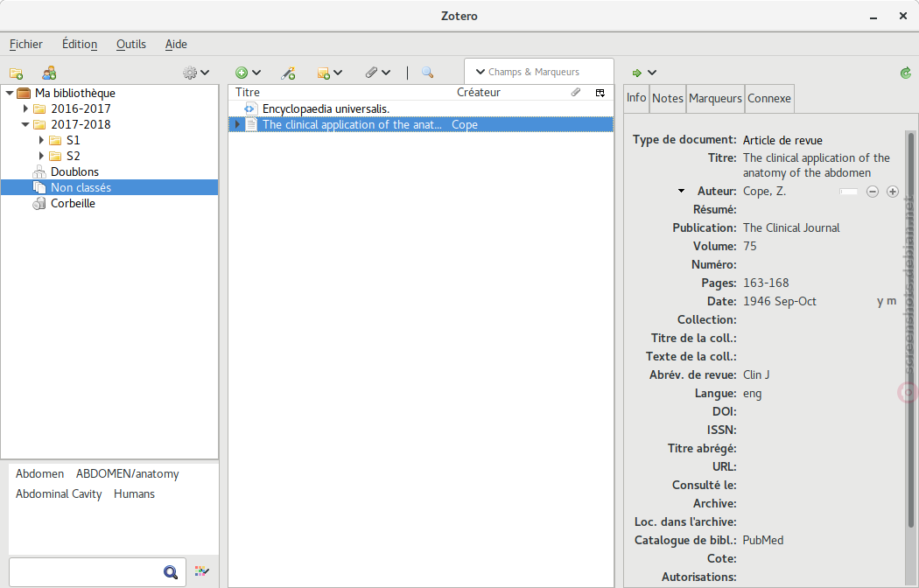This screenshot has height=588, width=919.
Task: Click the attachment paperclip column header
Action: 576,92
